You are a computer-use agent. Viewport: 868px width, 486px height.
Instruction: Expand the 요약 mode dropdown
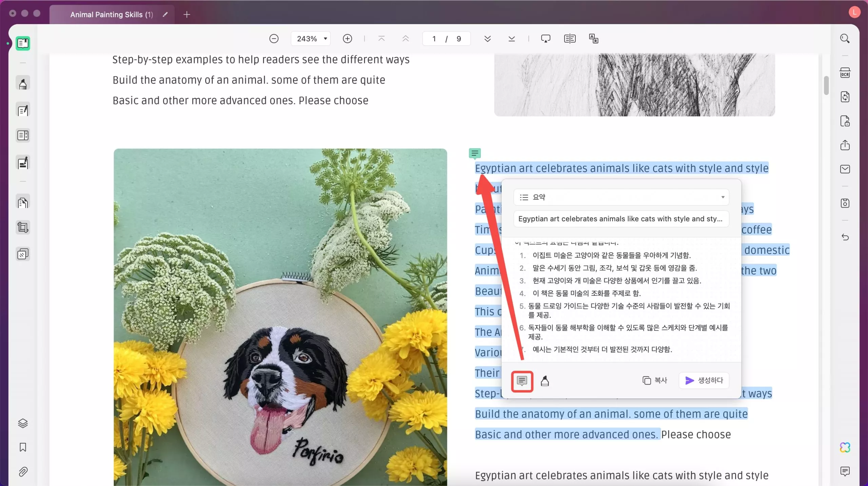click(x=621, y=197)
